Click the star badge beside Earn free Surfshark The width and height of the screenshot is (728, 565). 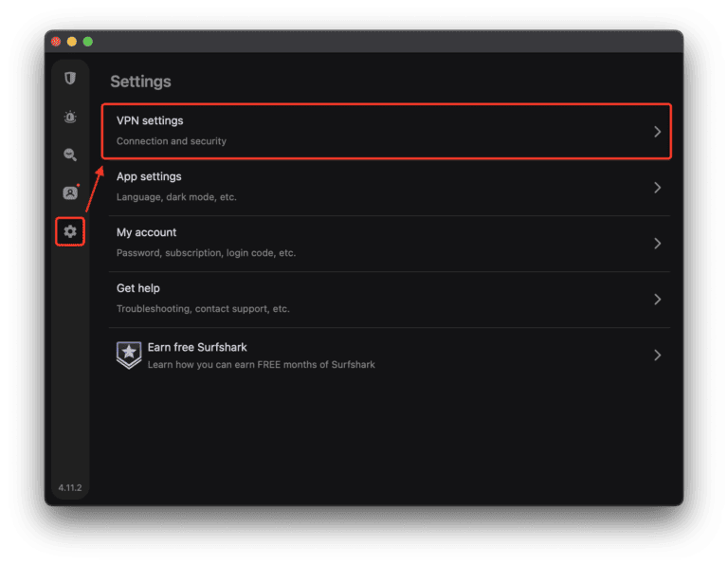click(129, 355)
